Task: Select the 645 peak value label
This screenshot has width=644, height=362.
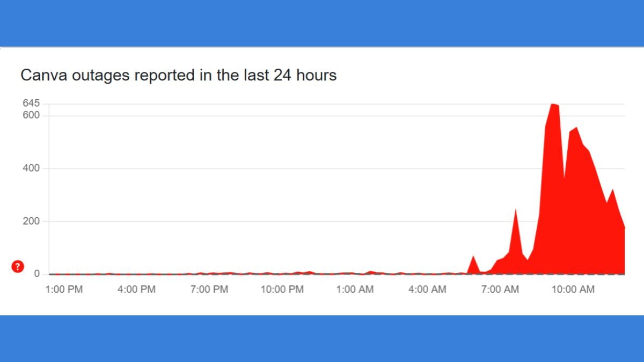Action: point(31,104)
